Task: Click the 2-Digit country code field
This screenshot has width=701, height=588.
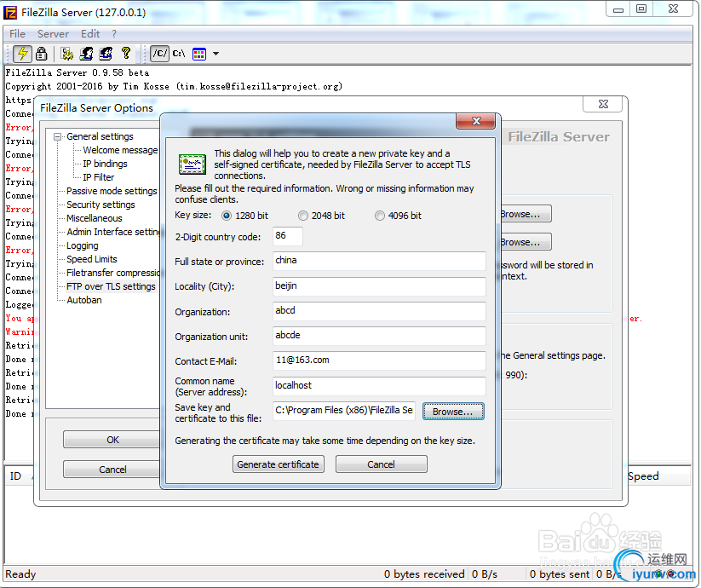Action: tap(287, 236)
